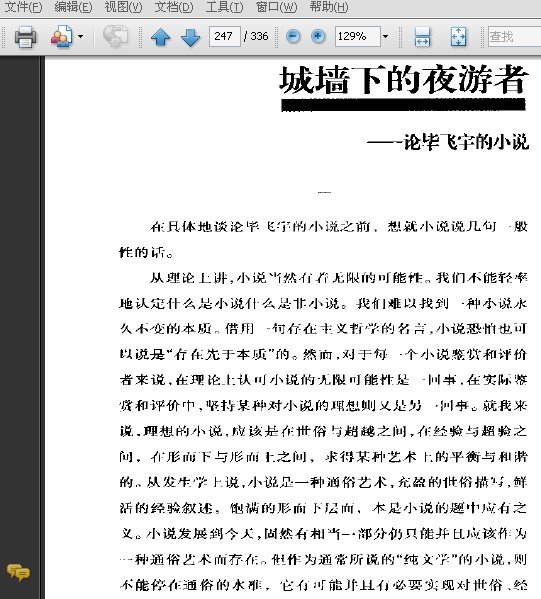Click the grayed-out email/send icon
Image resolution: width=541 pixels, height=599 pixels.
pos(115,37)
